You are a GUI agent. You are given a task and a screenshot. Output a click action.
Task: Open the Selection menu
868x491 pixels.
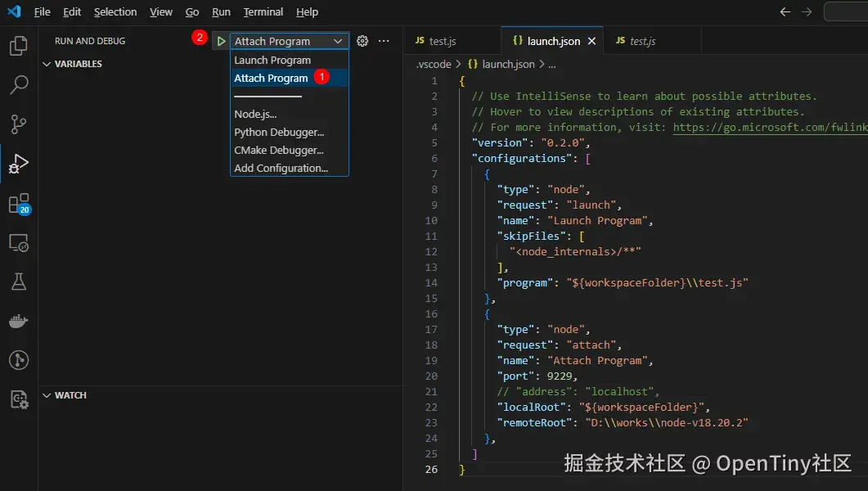[115, 11]
